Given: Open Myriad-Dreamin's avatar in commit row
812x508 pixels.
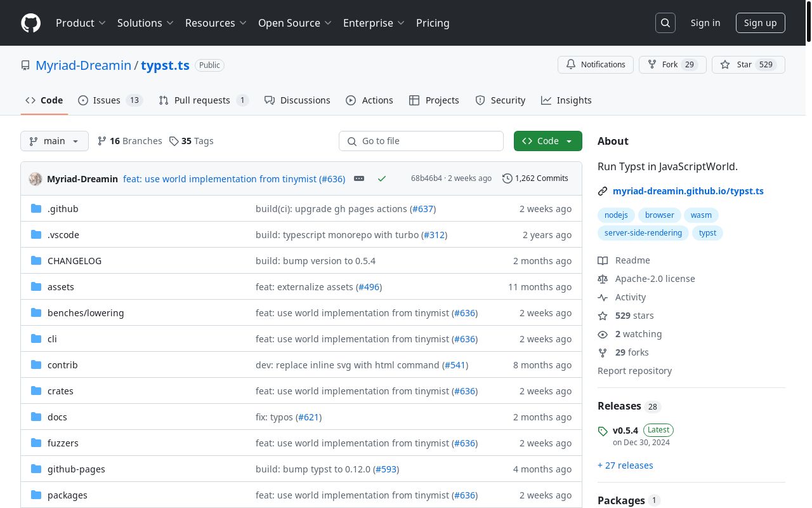Looking at the screenshot, I should coord(36,179).
